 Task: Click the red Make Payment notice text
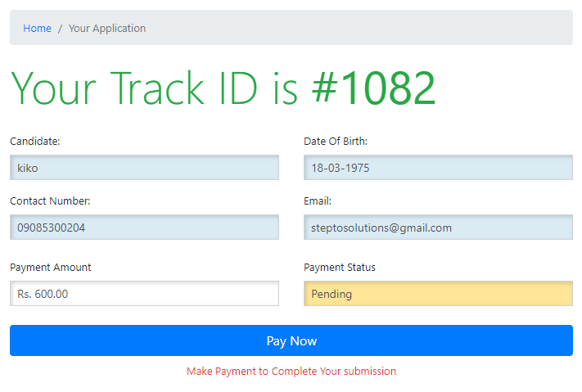[x=291, y=372]
